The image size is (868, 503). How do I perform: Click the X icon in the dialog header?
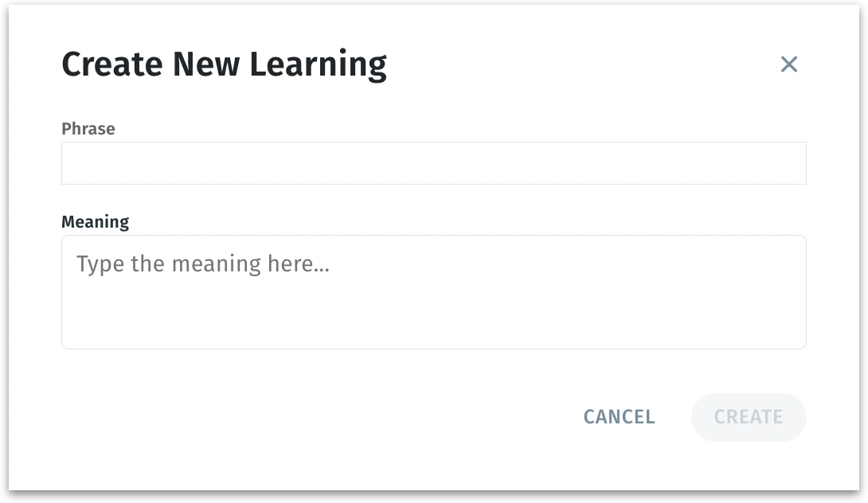(788, 64)
